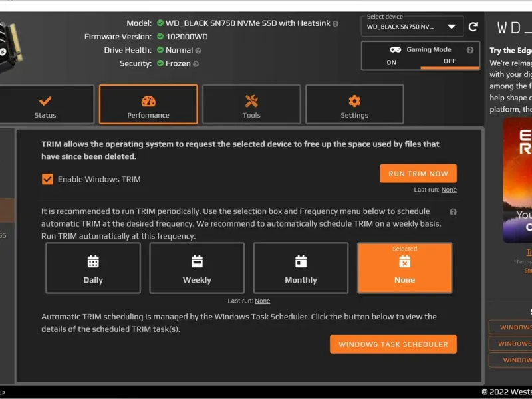The width and height of the screenshot is (532, 399).
Task: Click Last run None link under RUN TRIM NOW
Action: pos(449,190)
